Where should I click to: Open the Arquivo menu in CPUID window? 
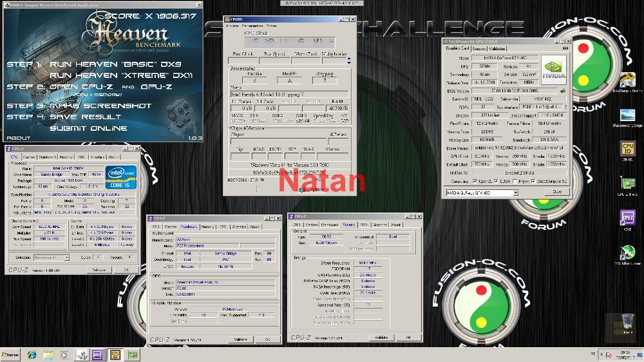tap(232, 26)
